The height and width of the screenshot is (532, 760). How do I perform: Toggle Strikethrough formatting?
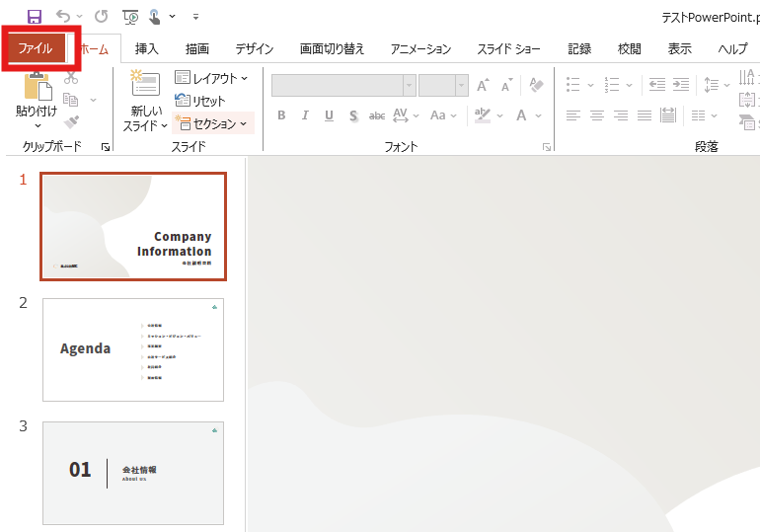pyautogui.click(x=377, y=115)
